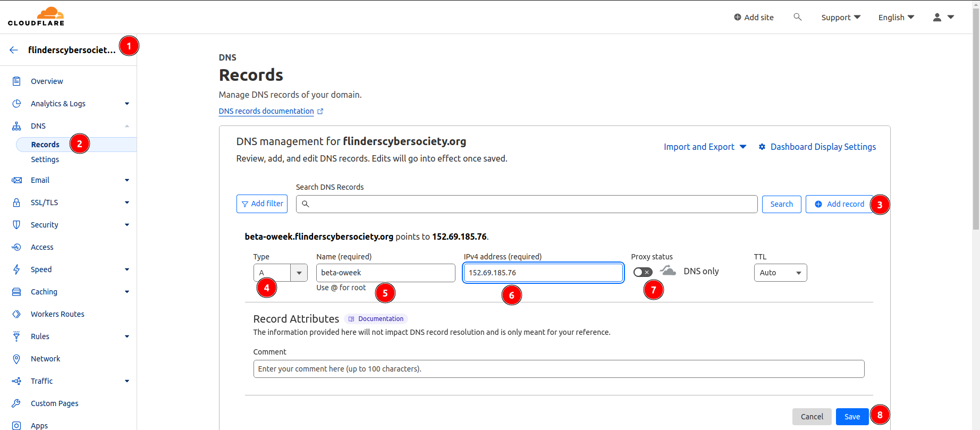Click the magnifier inside Search DNS Records
The image size is (980, 430).
click(x=306, y=204)
